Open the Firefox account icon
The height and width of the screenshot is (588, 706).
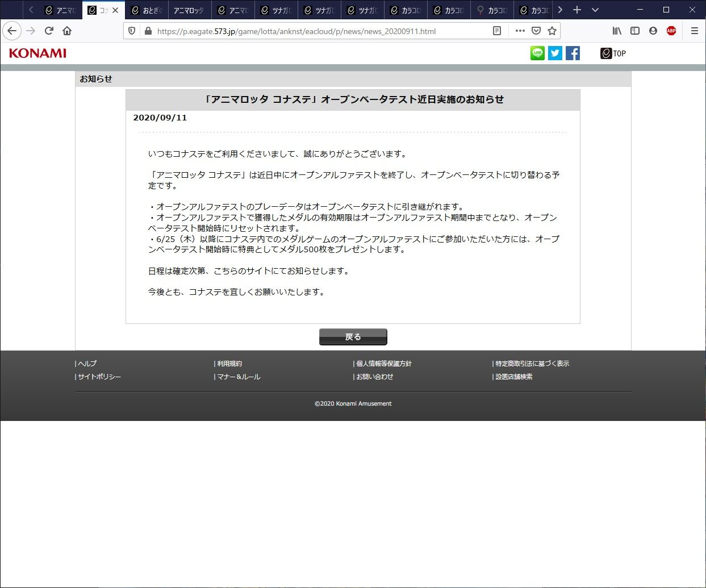pyautogui.click(x=653, y=31)
